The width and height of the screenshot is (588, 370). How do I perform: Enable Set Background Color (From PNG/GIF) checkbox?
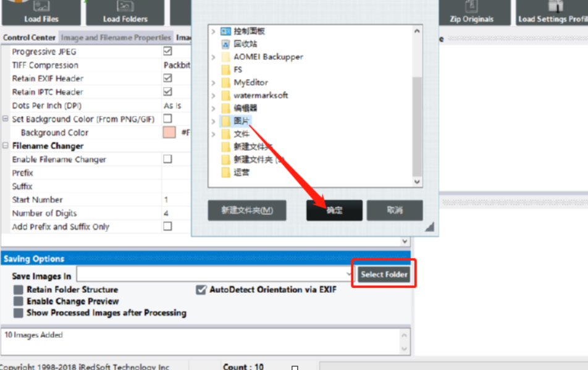167,119
